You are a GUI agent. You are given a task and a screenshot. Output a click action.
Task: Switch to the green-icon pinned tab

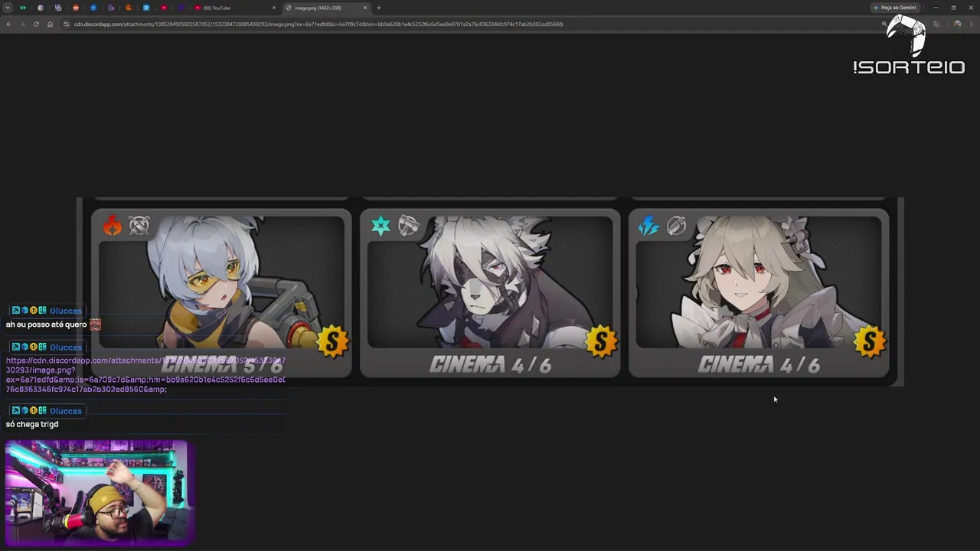(x=23, y=8)
